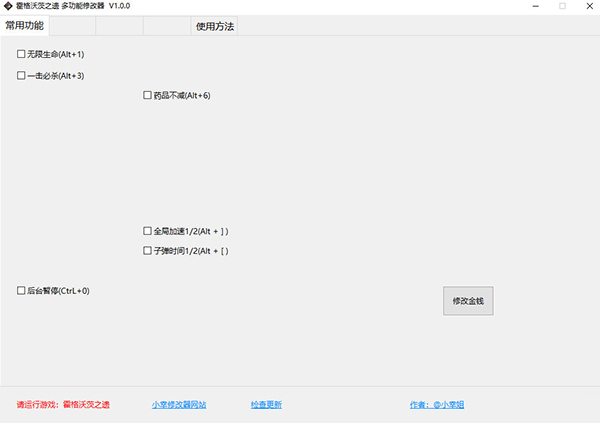
Task: Close the trainer window
Action: click(590, 6)
